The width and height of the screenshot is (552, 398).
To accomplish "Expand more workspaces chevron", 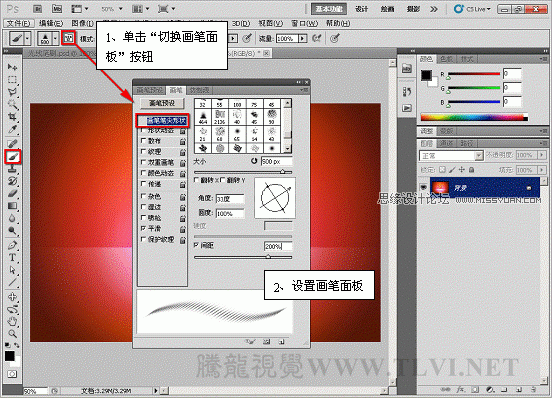I will coord(434,9).
